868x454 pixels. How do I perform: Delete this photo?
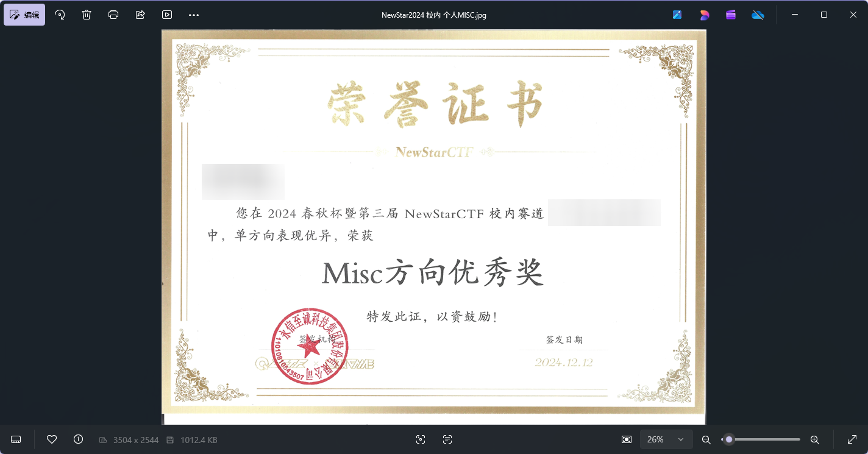(86, 14)
